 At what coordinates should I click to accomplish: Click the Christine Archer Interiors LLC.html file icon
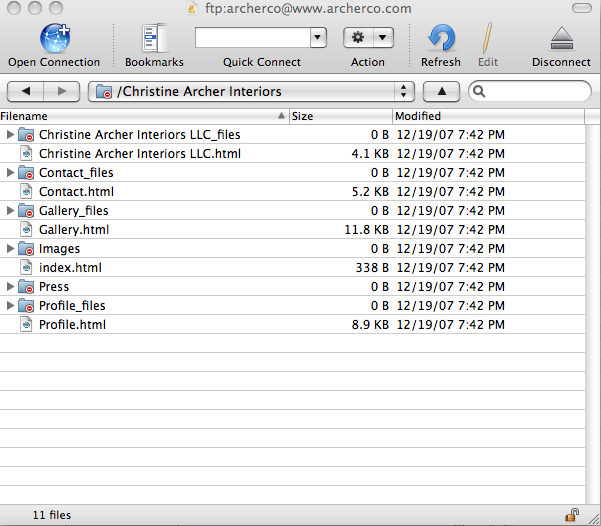pos(26,153)
